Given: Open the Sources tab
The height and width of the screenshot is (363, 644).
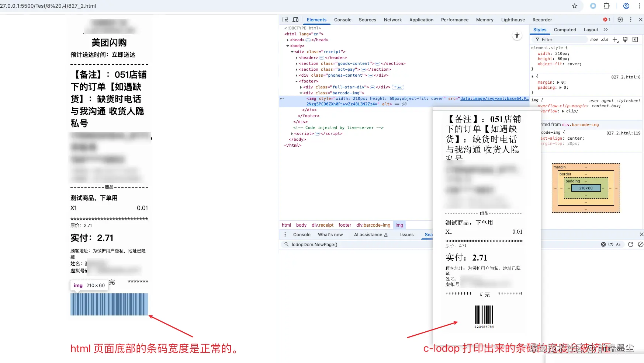Looking at the screenshot, I should point(367,20).
